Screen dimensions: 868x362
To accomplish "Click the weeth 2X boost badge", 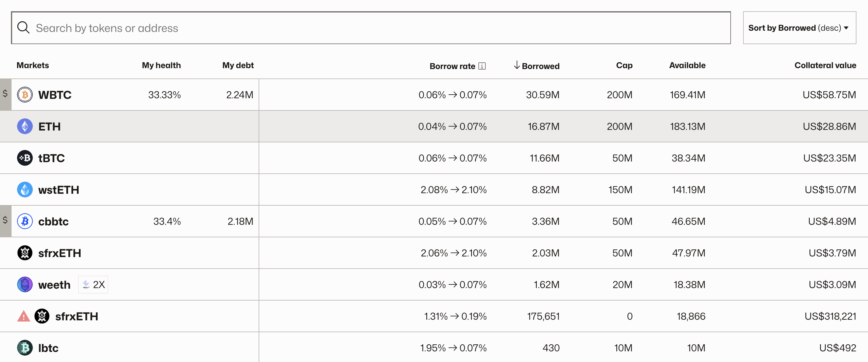I will coord(93,285).
